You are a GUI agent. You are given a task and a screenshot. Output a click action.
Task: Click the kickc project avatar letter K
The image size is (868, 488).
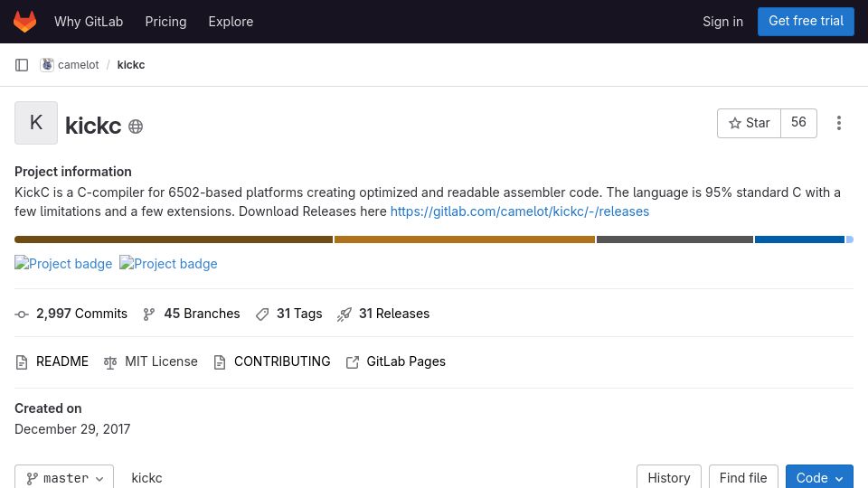(x=36, y=123)
